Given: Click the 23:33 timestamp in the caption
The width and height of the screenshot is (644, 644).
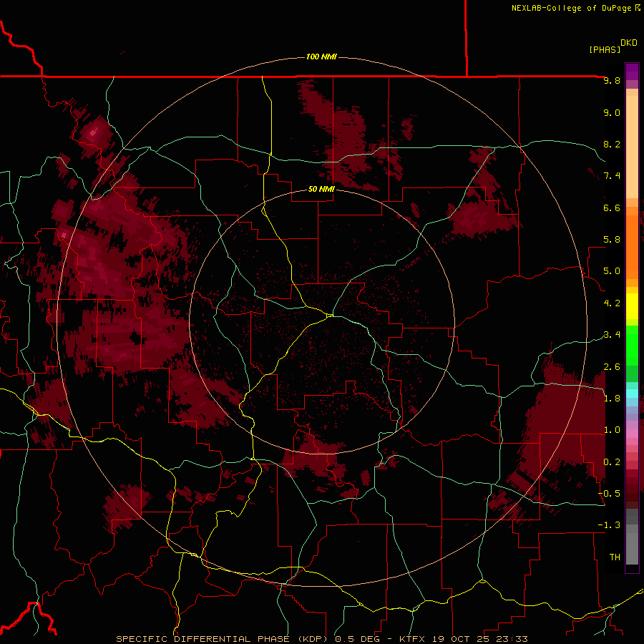Looking at the screenshot, I should click(x=512, y=639).
